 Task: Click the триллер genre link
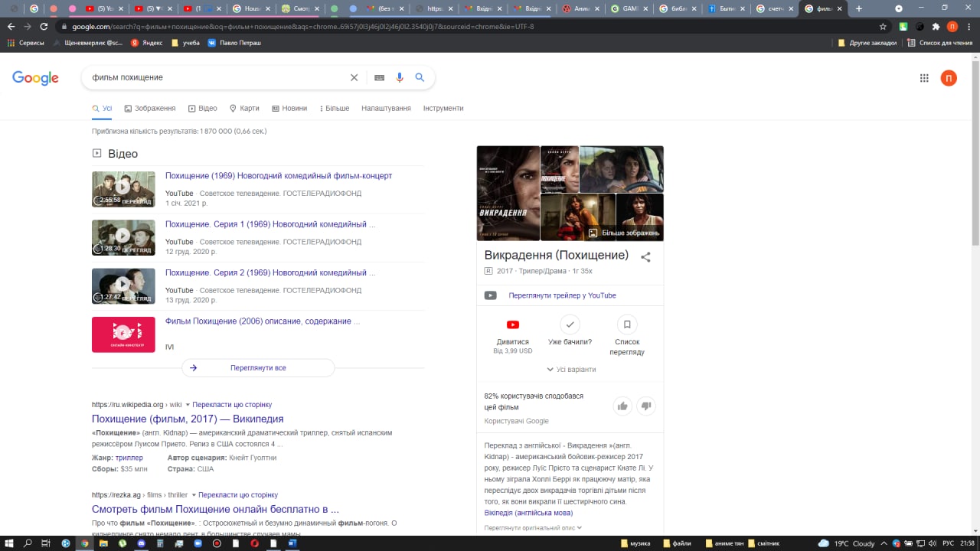(129, 458)
